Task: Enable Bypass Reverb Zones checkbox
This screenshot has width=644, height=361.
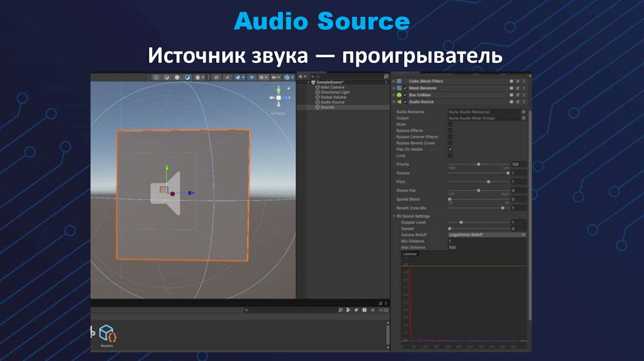Action: 450,143
